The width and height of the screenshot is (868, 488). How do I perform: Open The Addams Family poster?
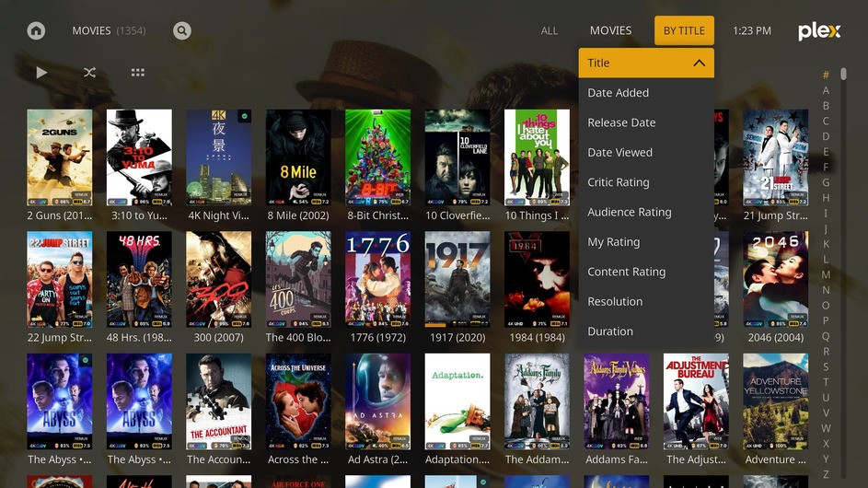(537, 401)
